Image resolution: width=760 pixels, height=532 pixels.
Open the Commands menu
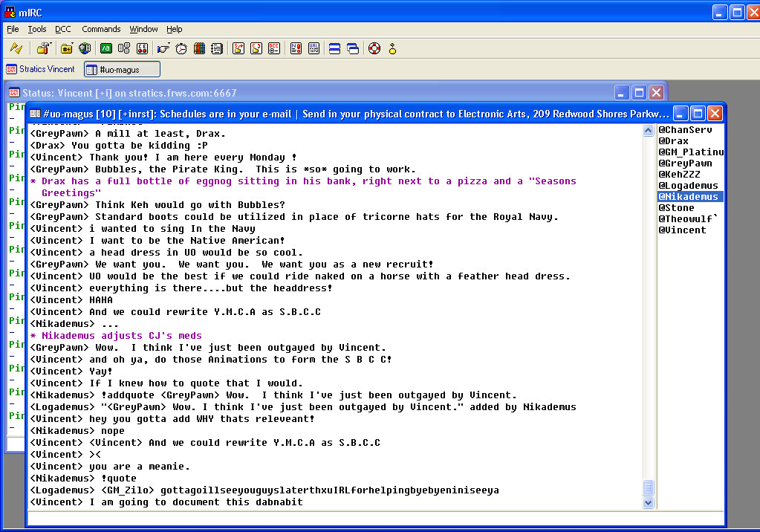point(101,29)
